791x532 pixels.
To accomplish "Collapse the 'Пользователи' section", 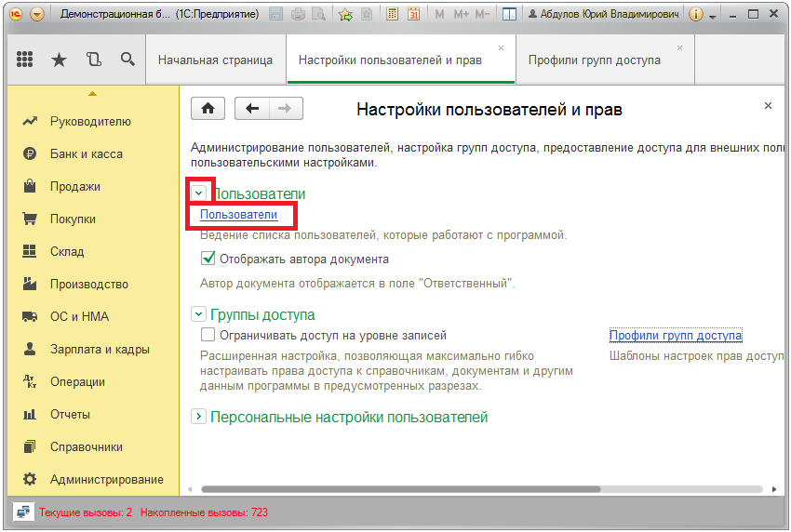I will 199,193.
